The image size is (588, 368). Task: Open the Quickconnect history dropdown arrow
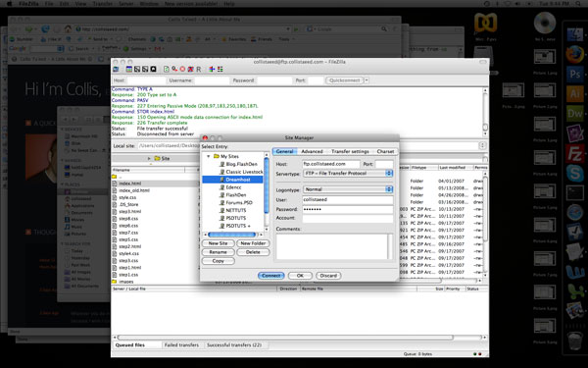[367, 80]
